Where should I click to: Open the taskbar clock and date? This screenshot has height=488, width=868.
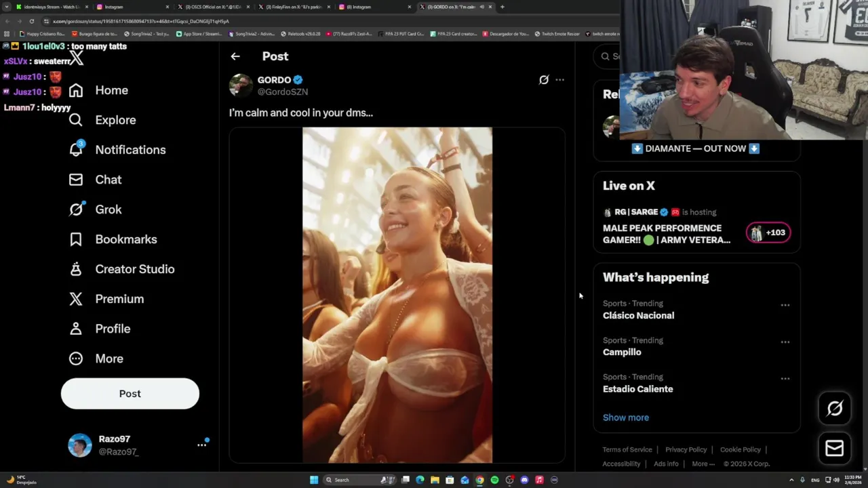pyautogui.click(x=853, y=480)
